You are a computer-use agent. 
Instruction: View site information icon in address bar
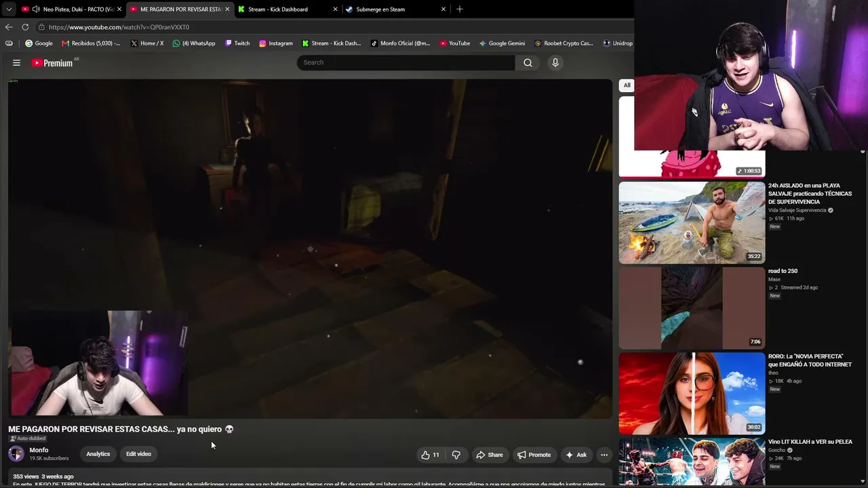[41, 27]
